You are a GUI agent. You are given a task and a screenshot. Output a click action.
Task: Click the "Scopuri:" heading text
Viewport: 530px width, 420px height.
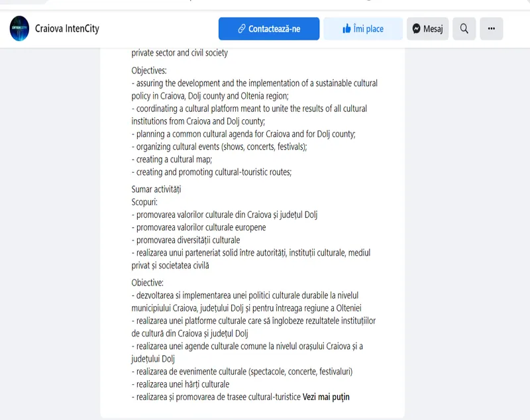point(144,202)
